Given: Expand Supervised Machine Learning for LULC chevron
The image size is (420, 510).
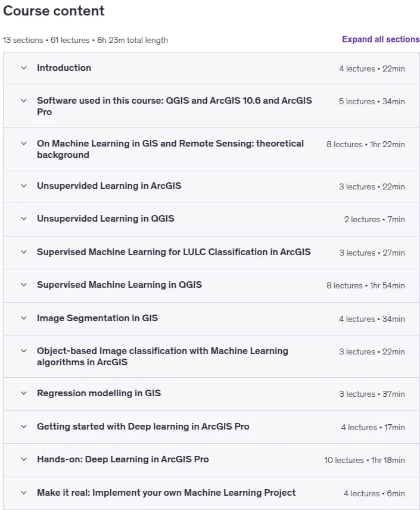Looking at the screenshot, I should [24, 252].
